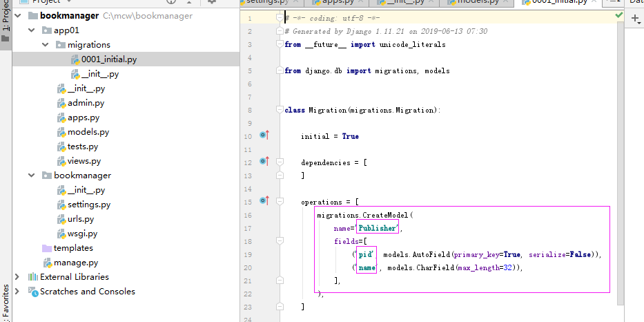This screenshot has width=644, height=322.
Task: Open urls.py in the project tree
Action: tap(81, 219)
